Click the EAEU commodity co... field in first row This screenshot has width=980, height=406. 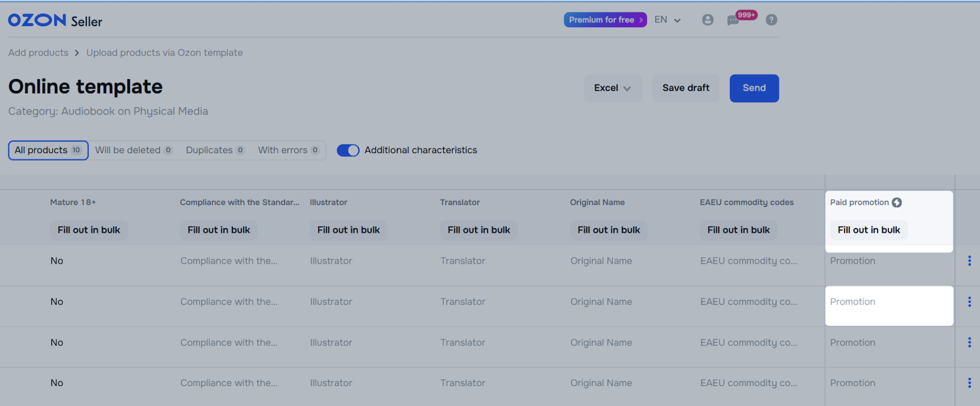pyautogui.click(x=748, y=261)
